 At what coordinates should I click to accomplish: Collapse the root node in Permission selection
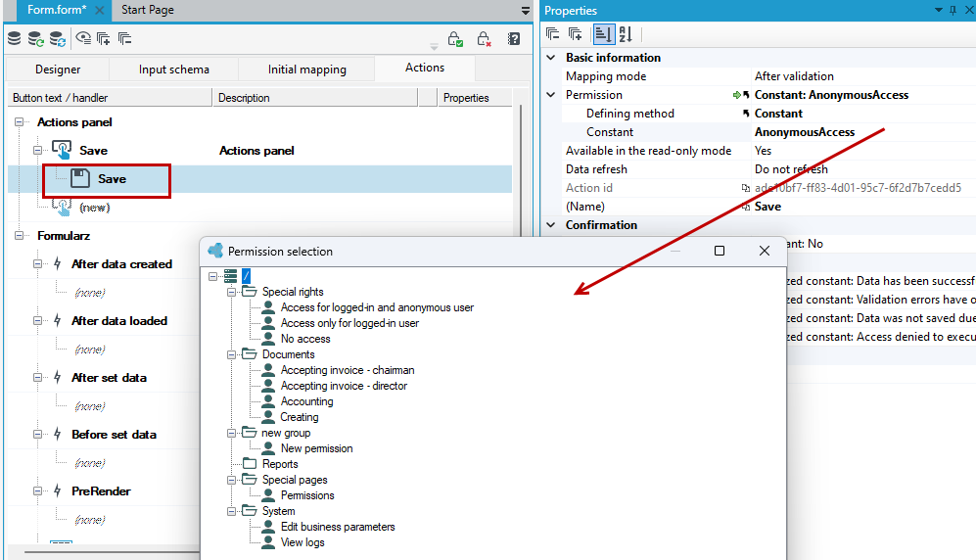(x=212, y=276)
